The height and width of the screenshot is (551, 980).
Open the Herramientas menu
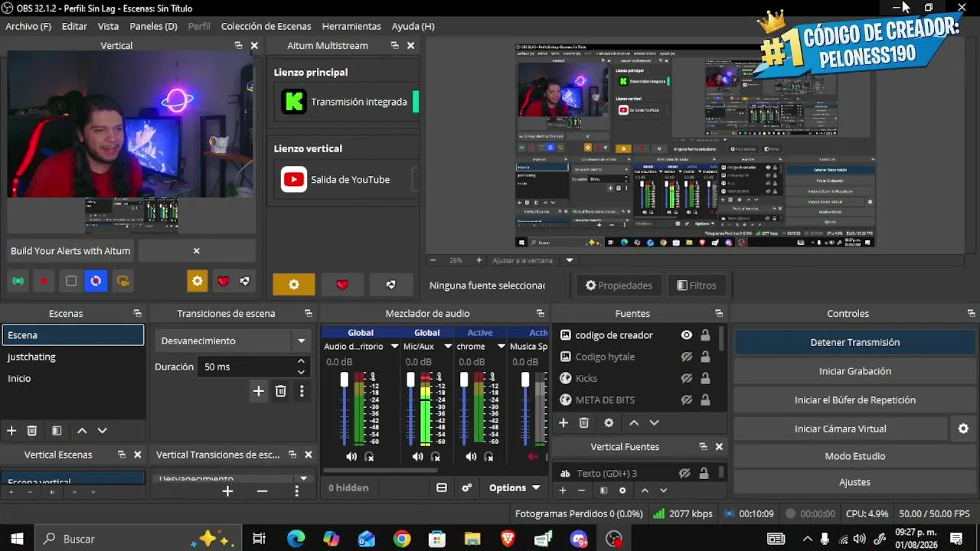(x=350, y=26)
